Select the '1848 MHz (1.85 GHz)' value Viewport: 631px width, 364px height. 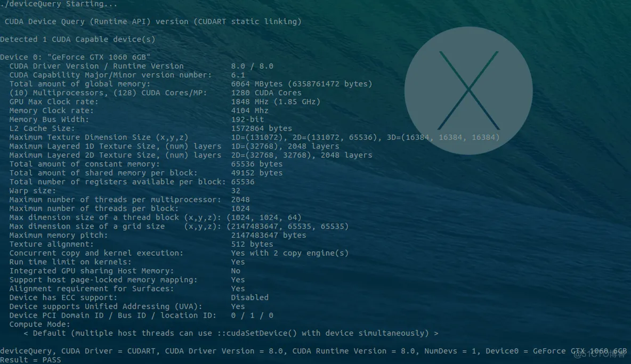click(x=276, y=101)
